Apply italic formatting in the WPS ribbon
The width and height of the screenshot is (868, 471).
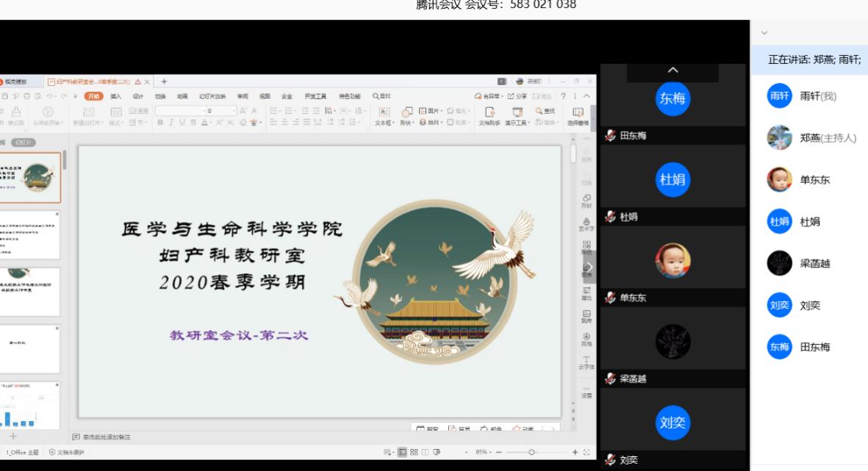click(171, 122)
